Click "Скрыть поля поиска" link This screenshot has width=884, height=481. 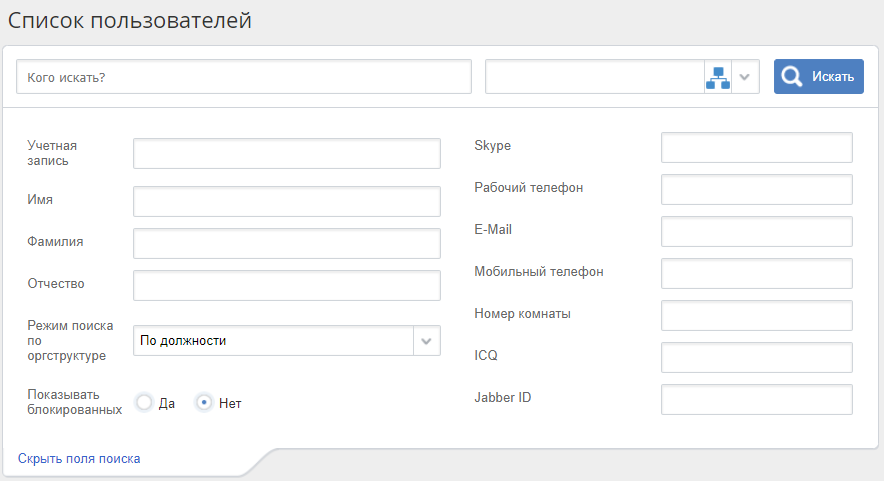point(79,459)
